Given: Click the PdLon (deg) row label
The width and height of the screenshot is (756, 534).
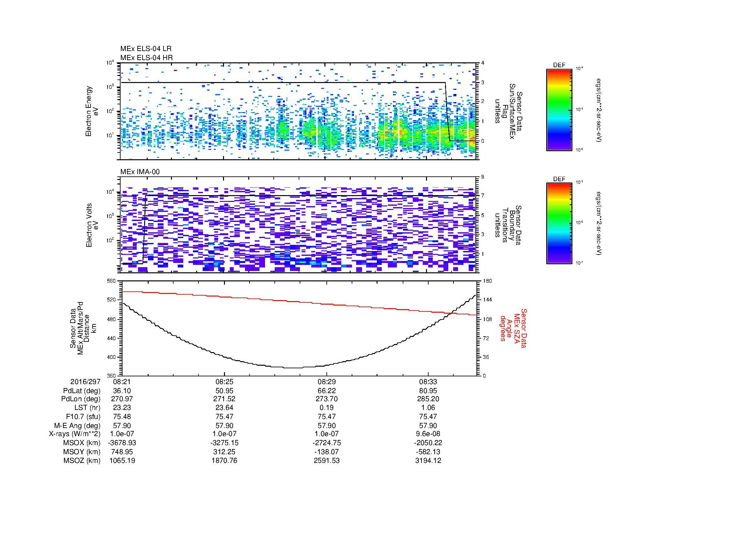Looking at the screenshot, I should [x=81, y=399].
